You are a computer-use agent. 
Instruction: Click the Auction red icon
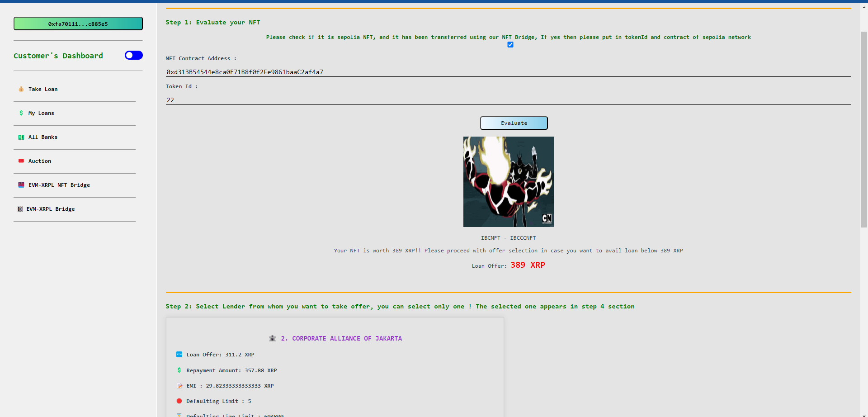(21, 161)
